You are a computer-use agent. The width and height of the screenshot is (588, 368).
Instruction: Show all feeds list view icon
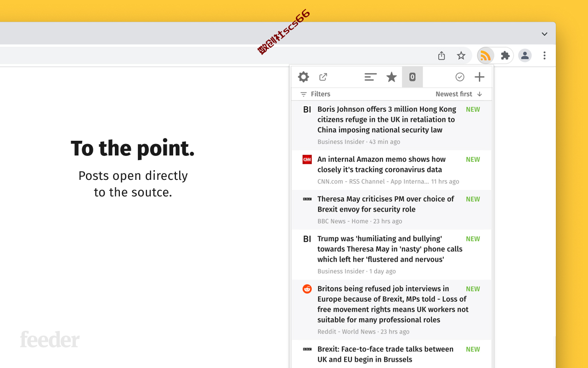(371, 77)
